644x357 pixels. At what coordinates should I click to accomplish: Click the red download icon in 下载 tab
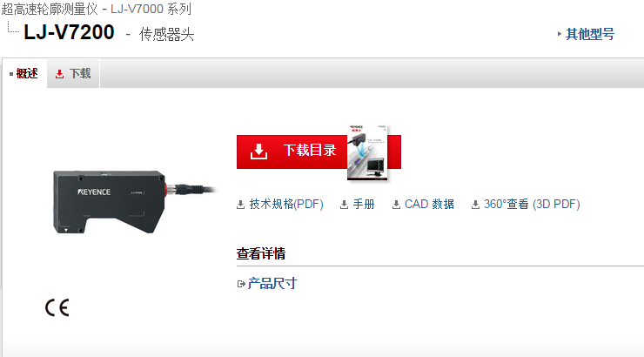click(59, 74)
